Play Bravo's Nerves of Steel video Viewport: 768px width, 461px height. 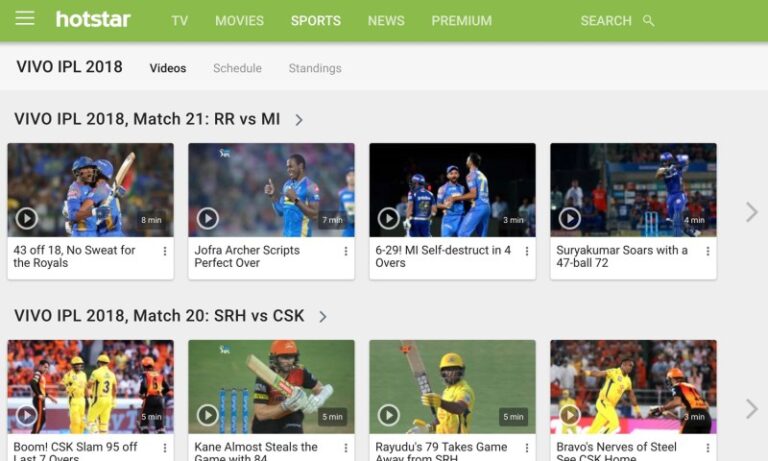coord(570,415)
